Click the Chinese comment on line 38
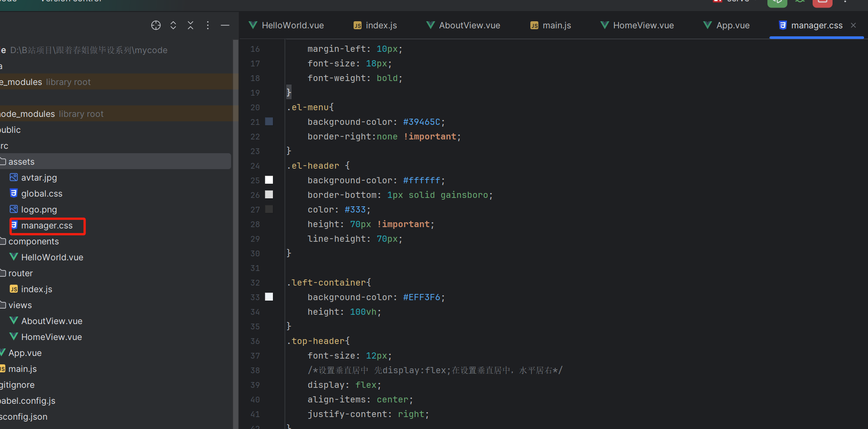Screen dimensions: 868x429 point(435,370)
